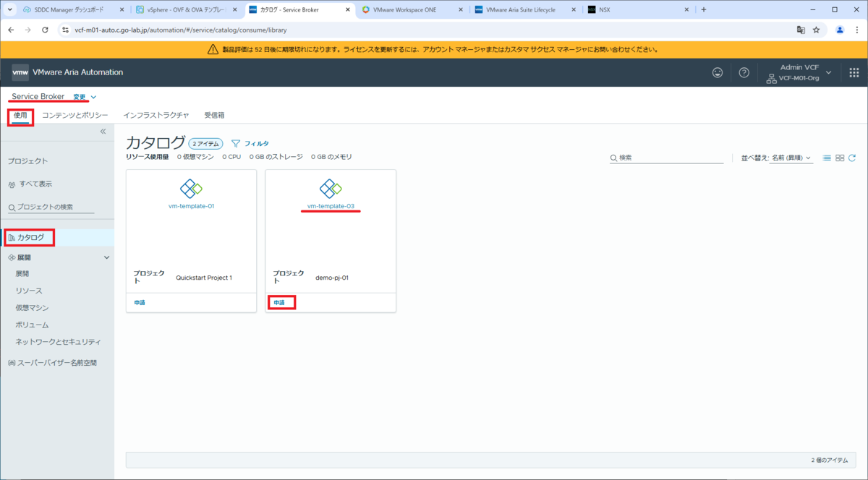868x480 pixels.
Task: Click the VCF-M01-Org organization label
Action: pyautogui.click(x=799, y=78)
